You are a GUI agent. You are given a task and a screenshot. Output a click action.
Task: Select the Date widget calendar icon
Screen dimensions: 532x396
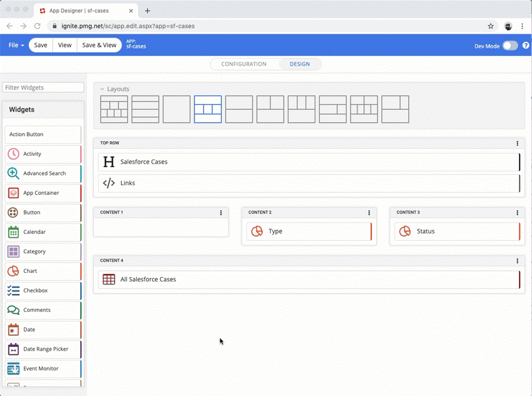(x=13, y=330)
